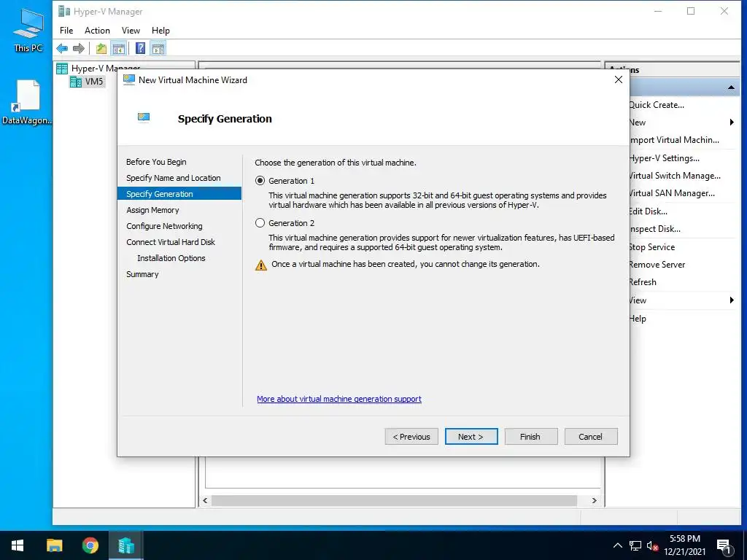Go to Summary wizard step
The width and height of the screenshot is (747, 560).
coord(142,274)
